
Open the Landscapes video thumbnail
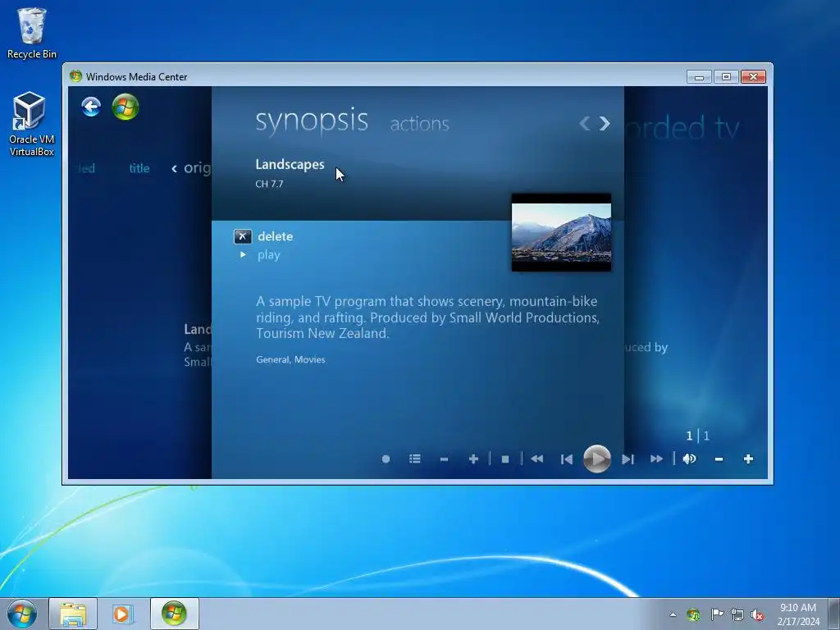[x=561, y=232]
